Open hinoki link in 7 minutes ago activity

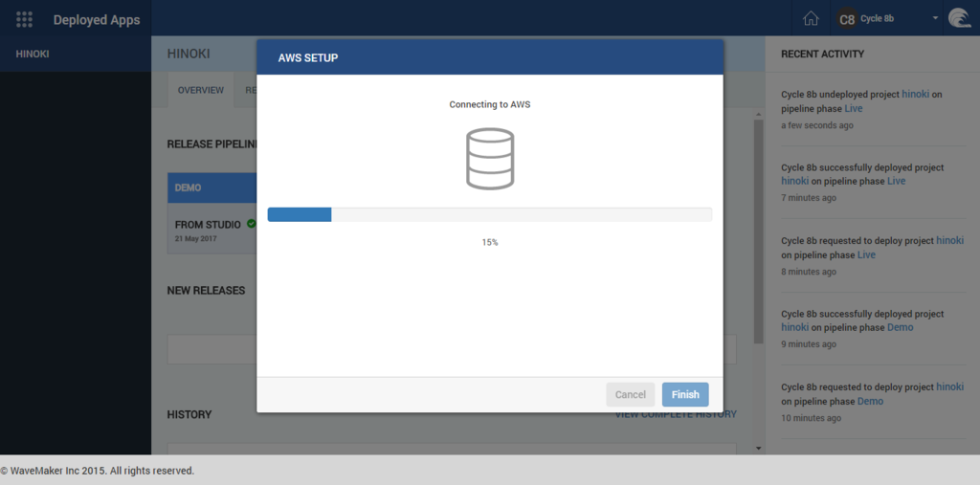(x=794, y=181)
